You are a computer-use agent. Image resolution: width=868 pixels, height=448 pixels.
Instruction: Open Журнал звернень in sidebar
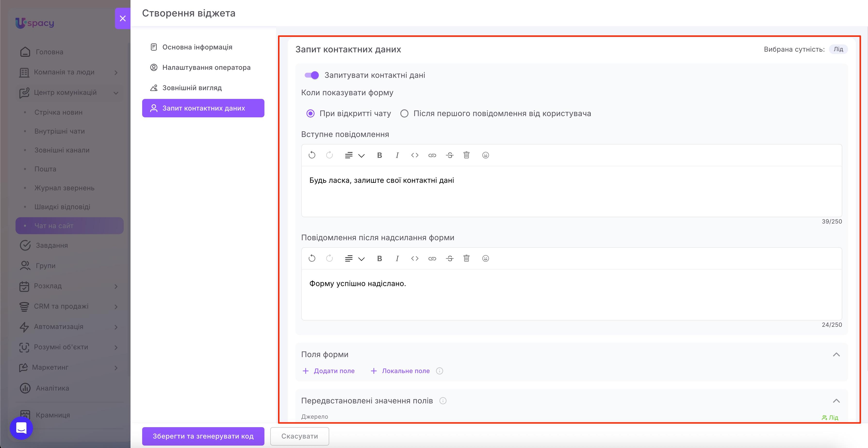pyautogui.click(x=69, y=188)
